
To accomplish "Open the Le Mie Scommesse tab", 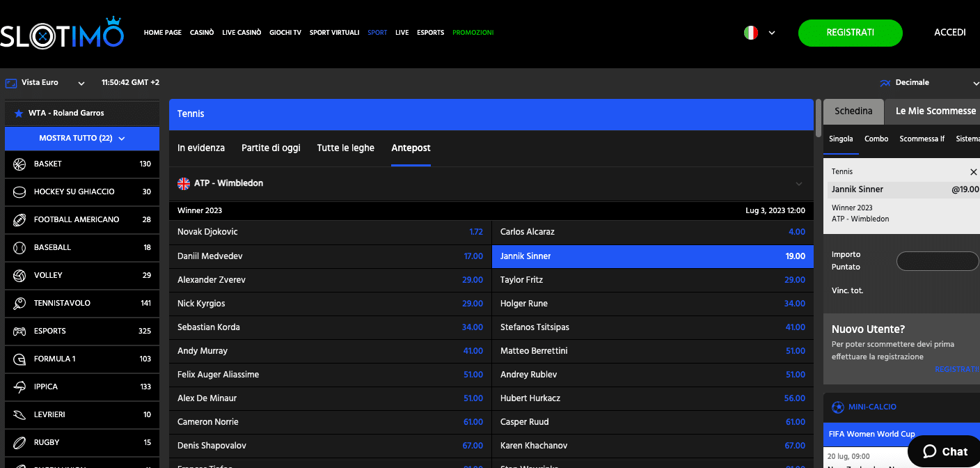I will [x=935, y=111].
